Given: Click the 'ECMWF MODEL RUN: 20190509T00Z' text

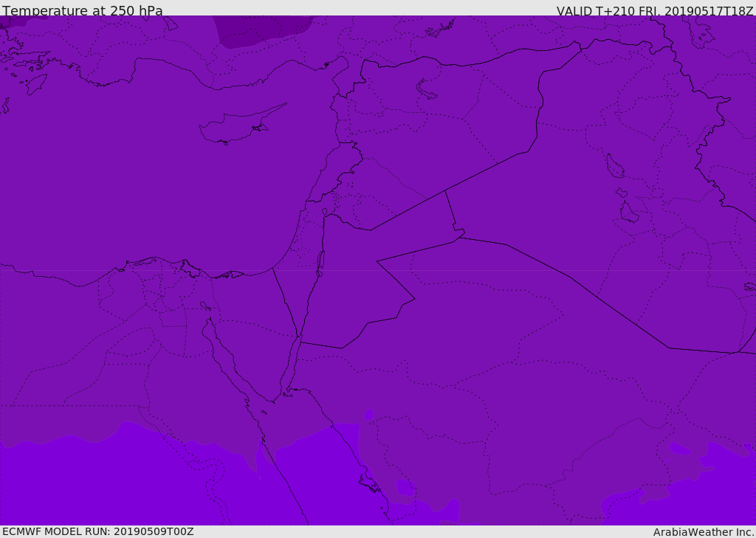Looking at the screenshot, I should tap(98, 531).
